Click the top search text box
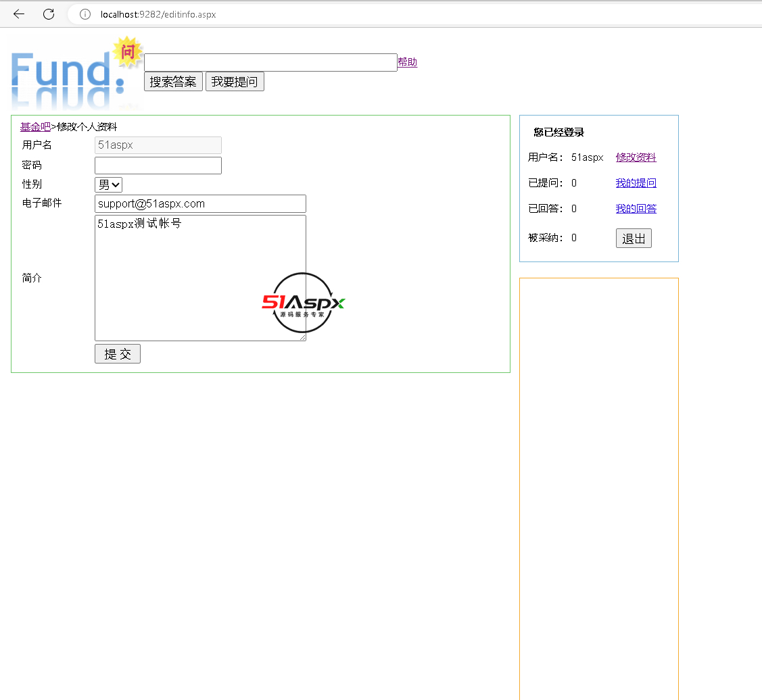 point(270,62)
